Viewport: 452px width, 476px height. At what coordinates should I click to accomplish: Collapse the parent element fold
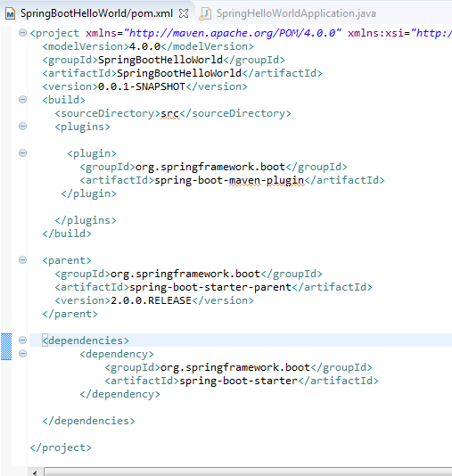pyautogui.click(x=23, y=260)
